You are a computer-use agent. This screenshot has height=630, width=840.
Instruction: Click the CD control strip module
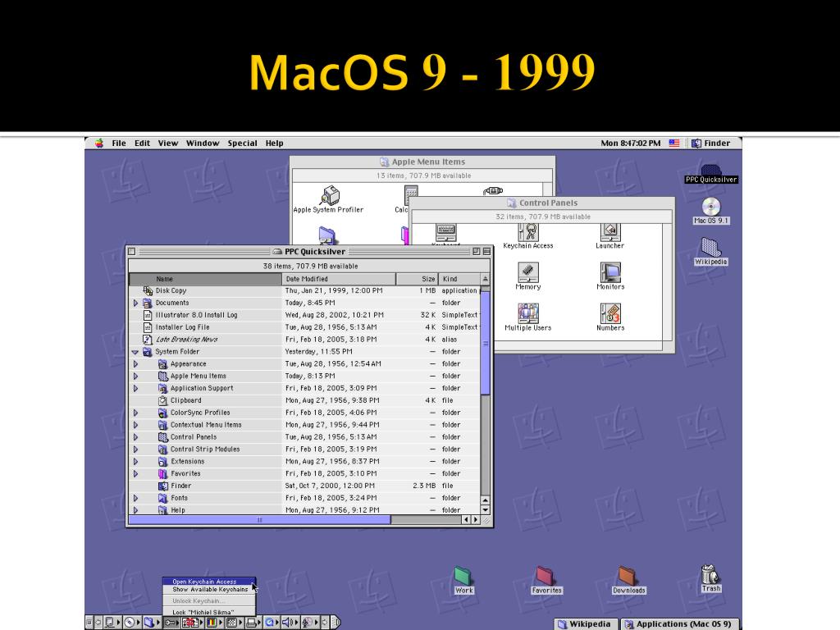(x=132, y=623)
